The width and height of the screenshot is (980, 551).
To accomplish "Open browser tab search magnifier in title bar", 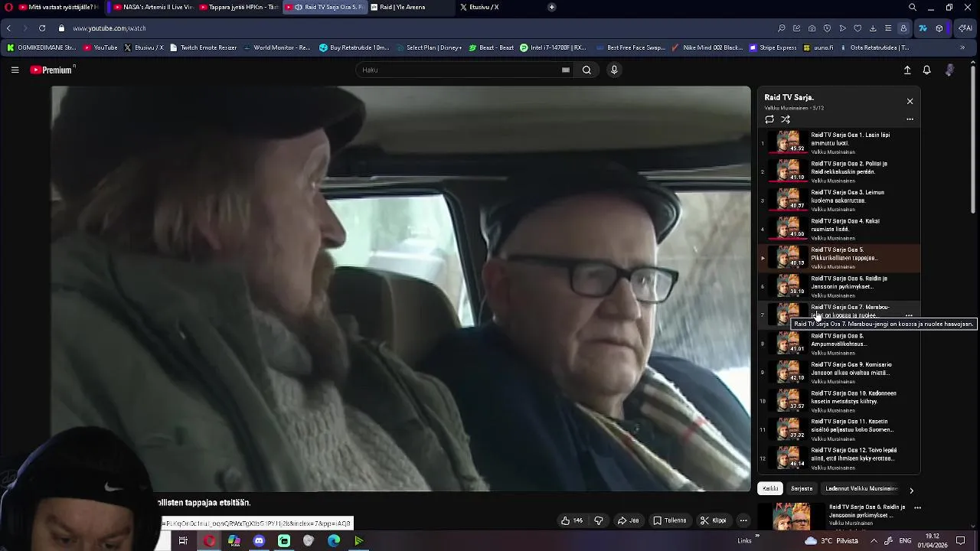I will pos(913,7).
